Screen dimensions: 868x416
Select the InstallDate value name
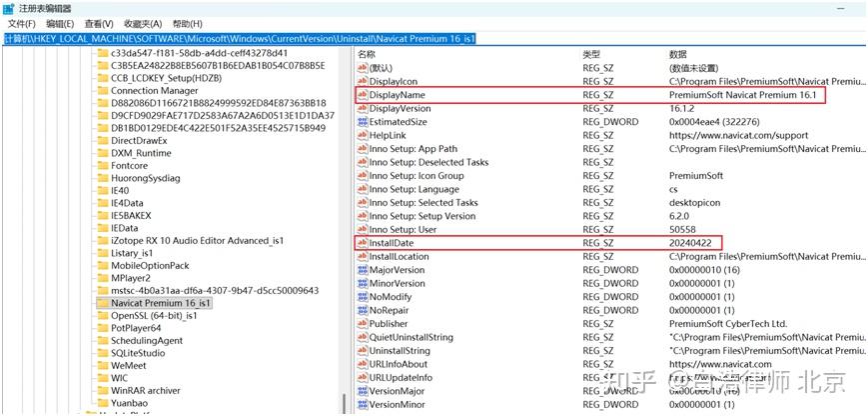click(x=392, y=243)
